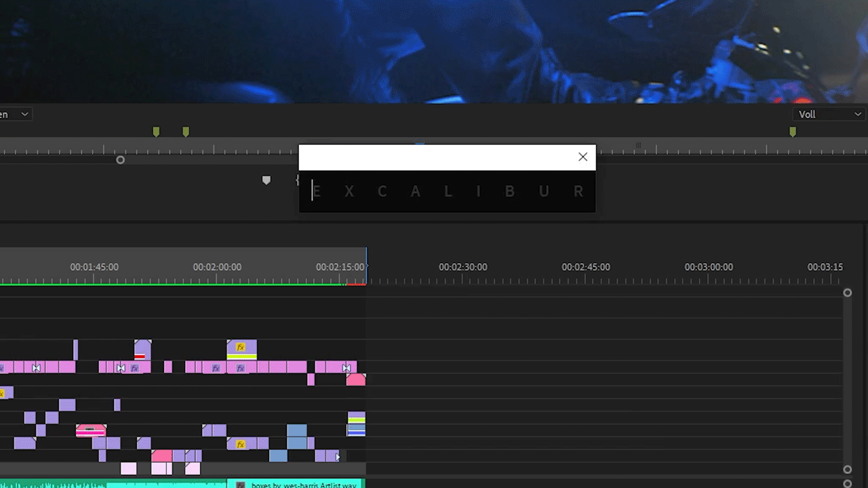Select the leftmost green marker in program monitor
Viewport: 868px width, 488px height.
click(156, 131)
